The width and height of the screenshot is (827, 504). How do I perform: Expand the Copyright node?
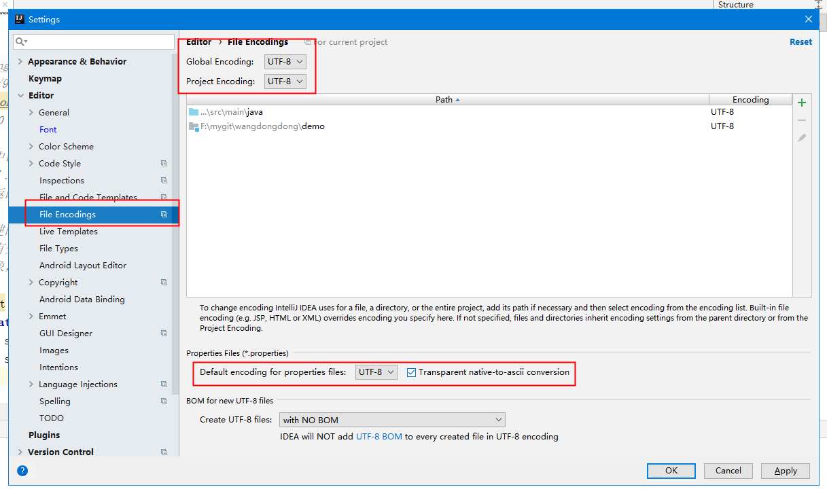pos(31,283)
